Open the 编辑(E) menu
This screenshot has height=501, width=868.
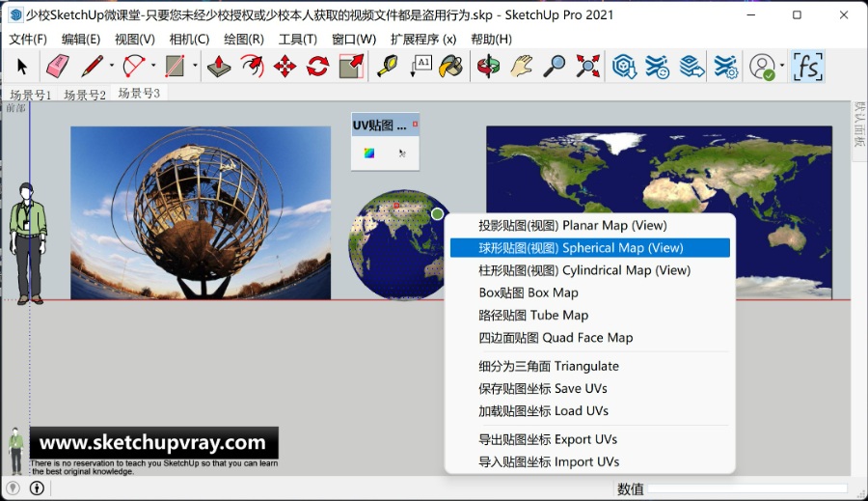point(81,40)
